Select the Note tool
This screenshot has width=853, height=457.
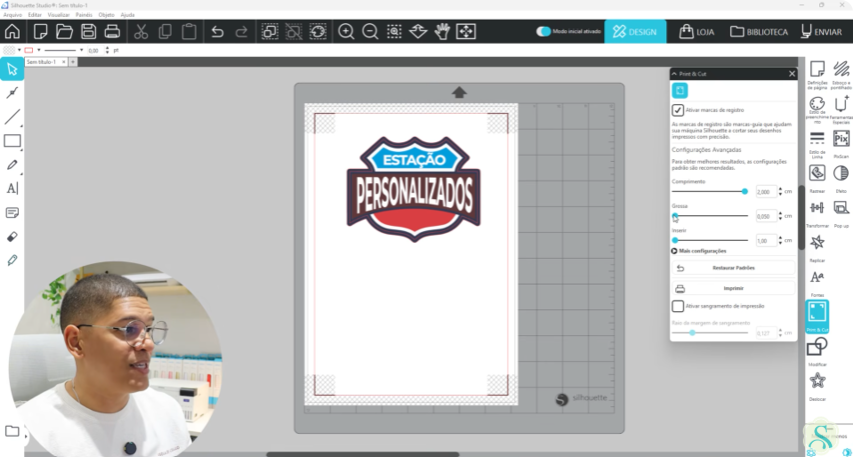(x=12, y=213)
